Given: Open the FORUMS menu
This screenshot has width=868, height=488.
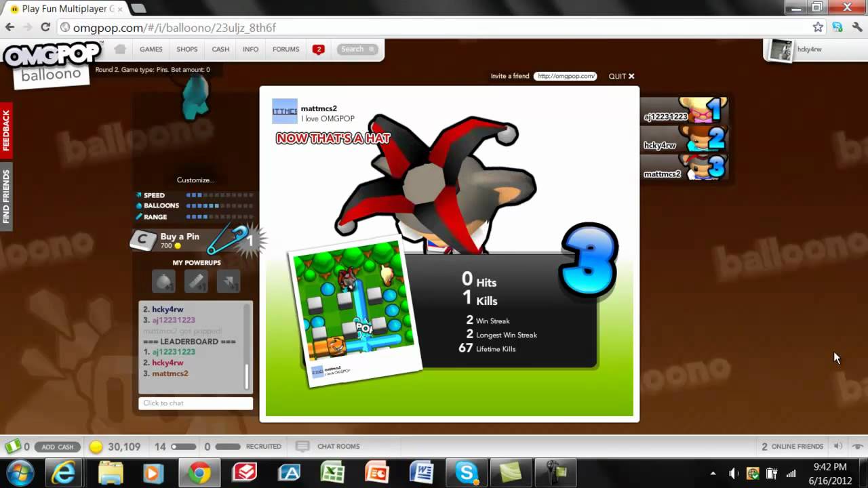Looking at the screenshot, I should pos(286,49).
